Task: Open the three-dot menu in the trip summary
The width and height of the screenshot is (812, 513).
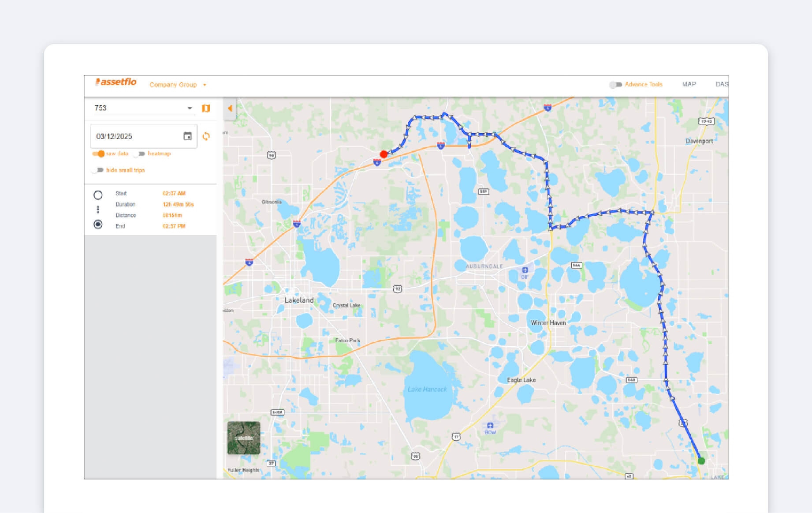Action: pyautogui.click(x=98, y=210)
